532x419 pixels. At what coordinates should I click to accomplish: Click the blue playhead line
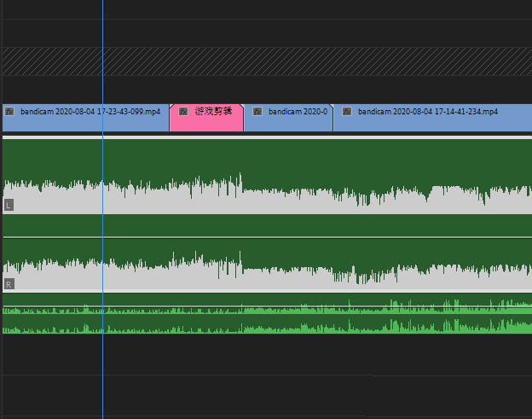coord(102,210)
